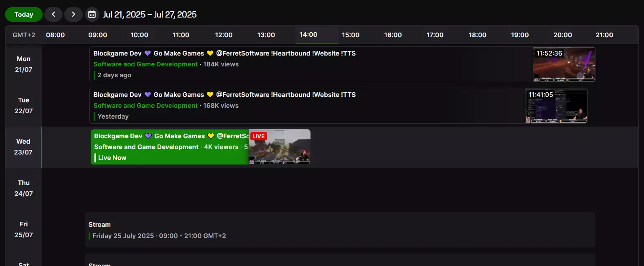Select the 13:00 time column header
This screenshot has width=644, height=266.
pos(266,35)
